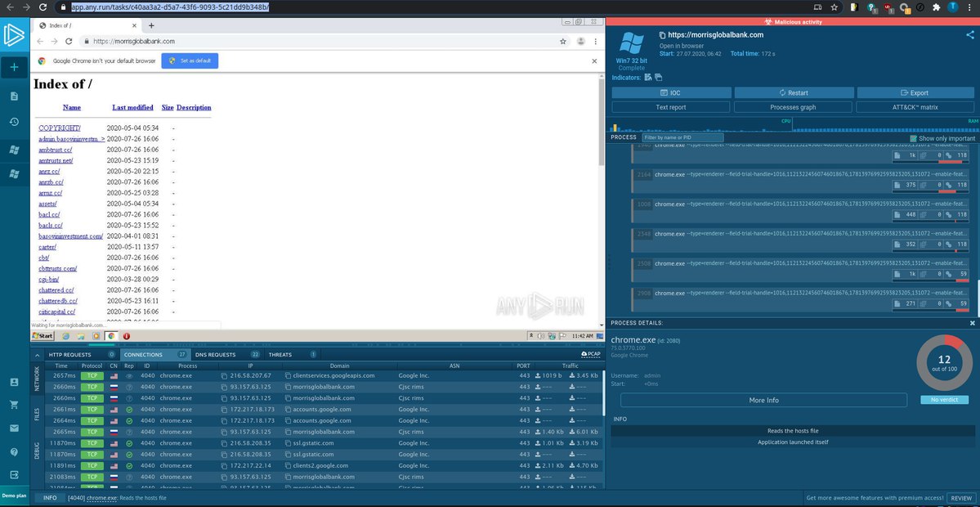Image resolution: width=980 pixels, height=507 pixels.
Task: Click into Filter by name or PID field
Action: (x=682, y=137)
